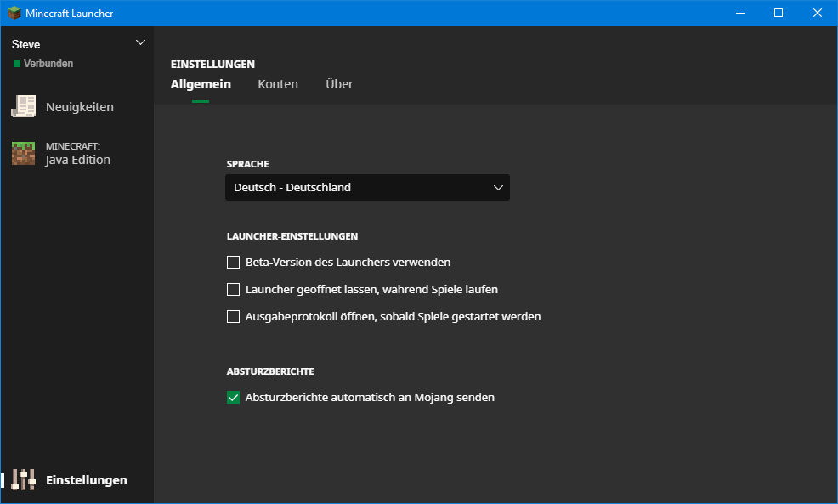The height and width of the screenshot is (504, 838).
Task: Click the Neuigkeiten newspaper icon
Action: [x=24, y=107]
